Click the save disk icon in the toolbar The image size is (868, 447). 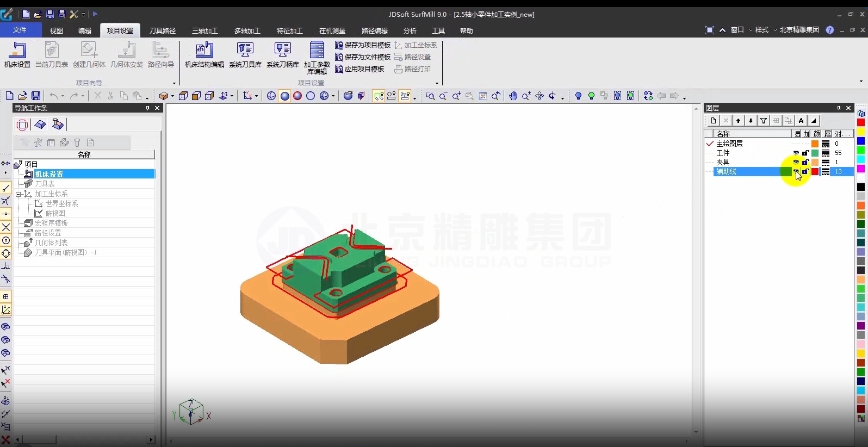36,96
